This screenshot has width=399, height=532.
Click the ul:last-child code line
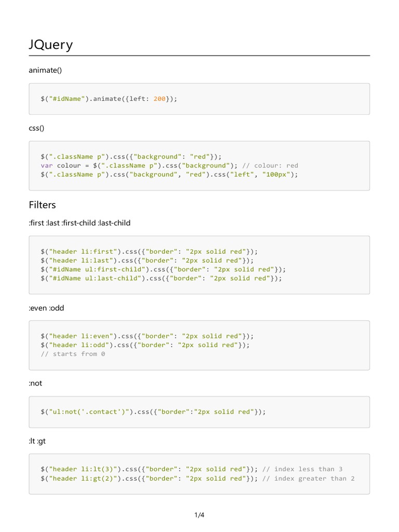[161, 278]
